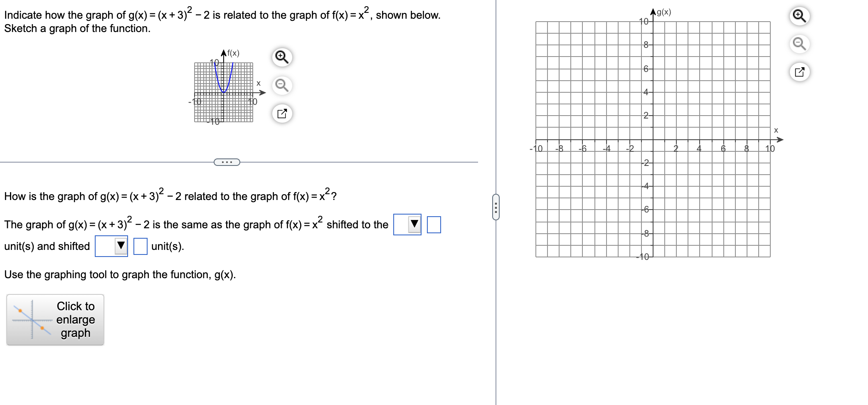The width and height of the screenshot is (868, 405).
Task: Plot a point at (-3, -2) on the grid
Action: [x=617, y=164]
